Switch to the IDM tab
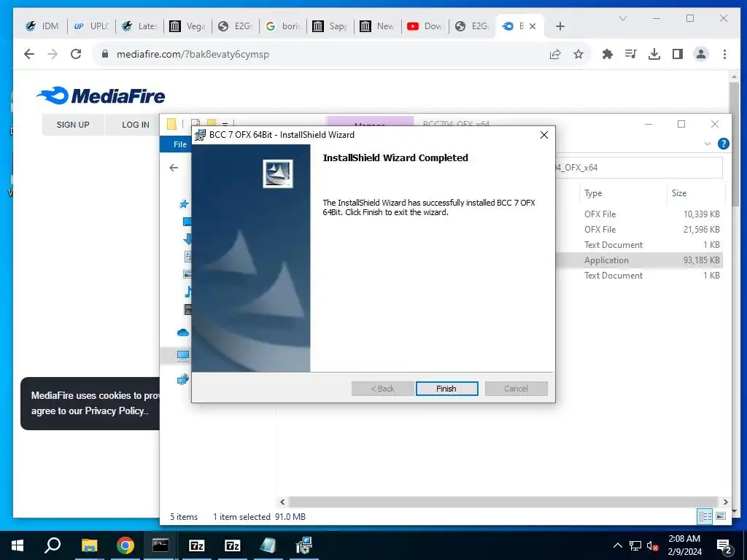The image size is (747, 560). pos(42,26)
